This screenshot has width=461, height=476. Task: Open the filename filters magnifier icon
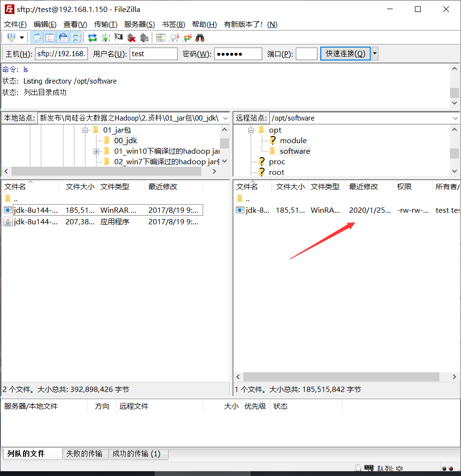click(174, 37)
